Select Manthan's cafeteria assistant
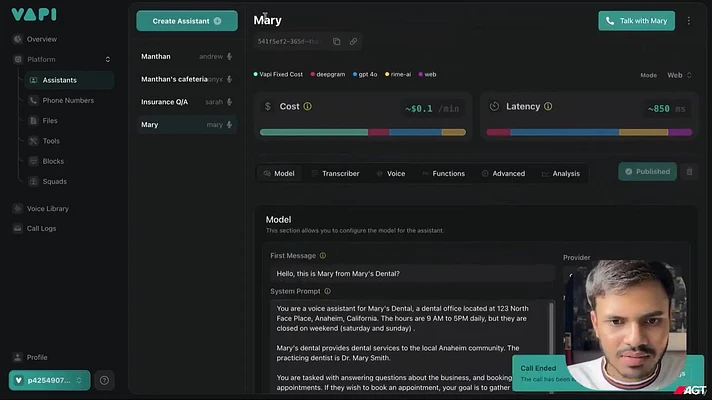The image size is (712, 400). 187,79
